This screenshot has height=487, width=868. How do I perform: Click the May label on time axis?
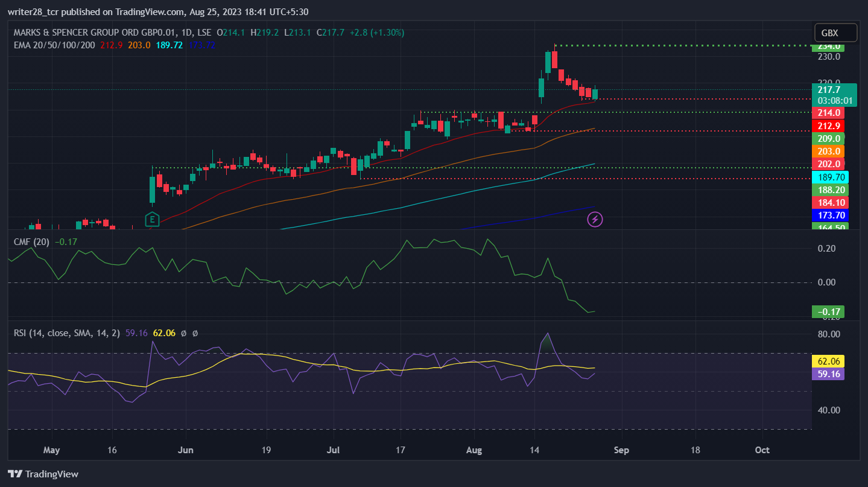[52, 450]
